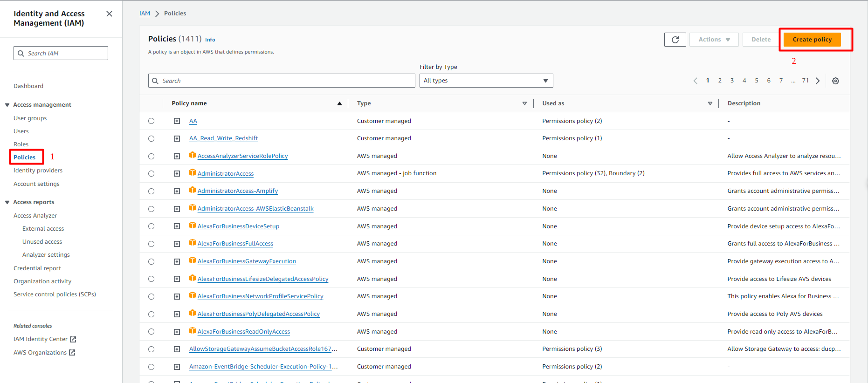Click the policies Search field
The image size is (868, 383).
282,81
